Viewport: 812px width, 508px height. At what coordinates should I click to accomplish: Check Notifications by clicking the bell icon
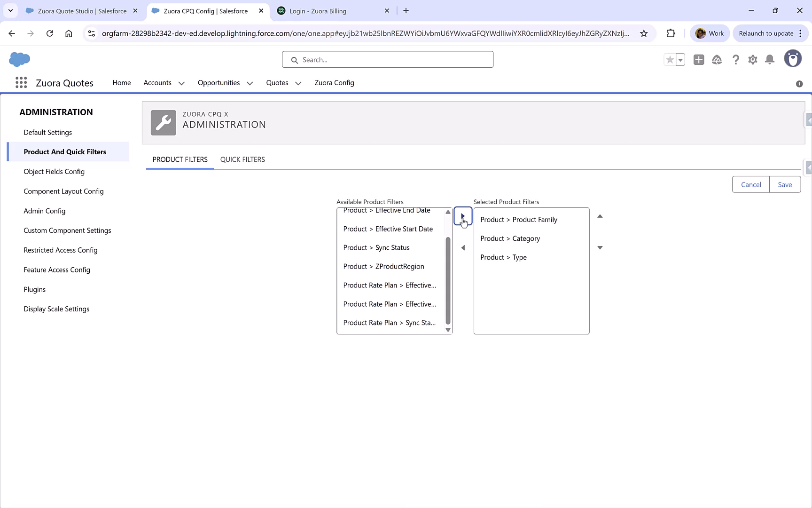(x=770, y=59)
